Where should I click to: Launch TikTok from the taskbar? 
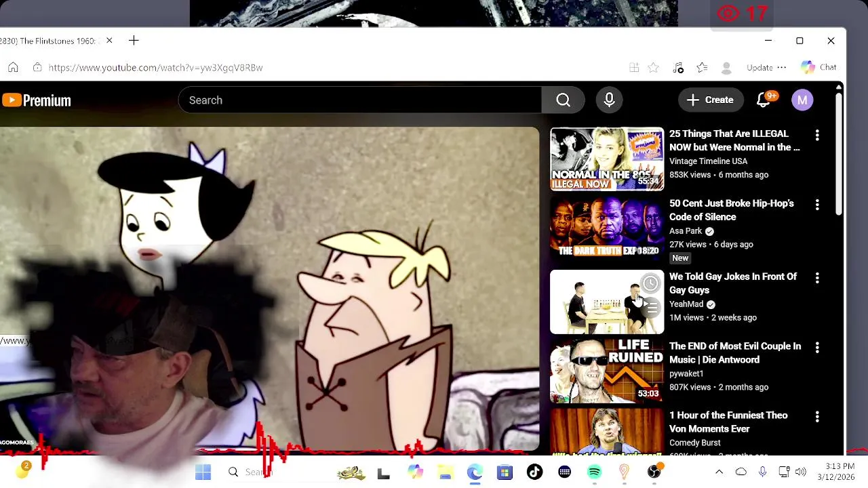534,472
